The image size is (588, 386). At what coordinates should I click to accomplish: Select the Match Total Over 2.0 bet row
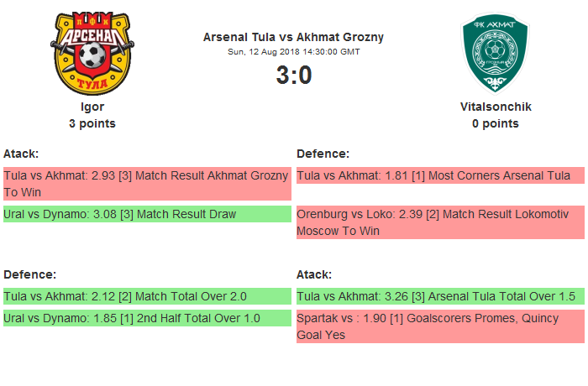[x=146, y=296]
